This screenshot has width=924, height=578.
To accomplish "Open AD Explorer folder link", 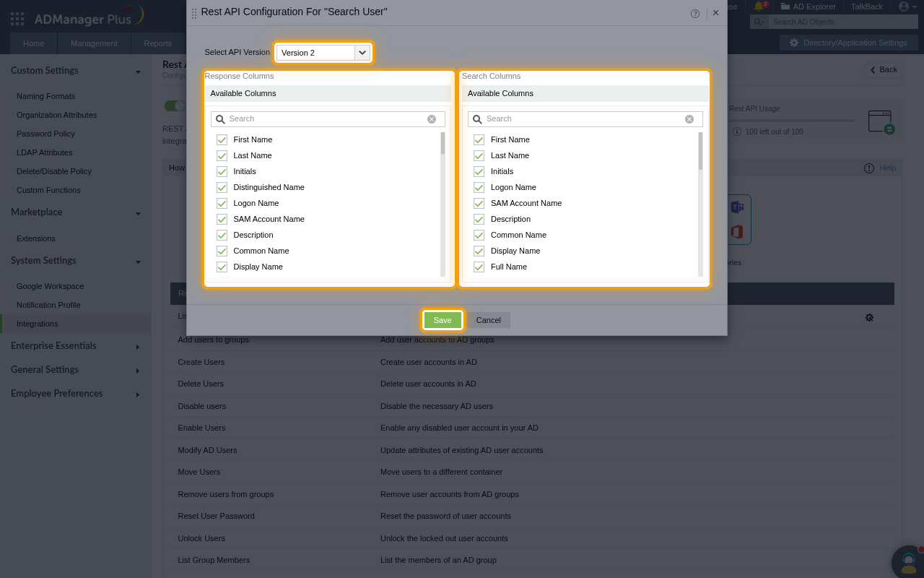I will point(808,7).
